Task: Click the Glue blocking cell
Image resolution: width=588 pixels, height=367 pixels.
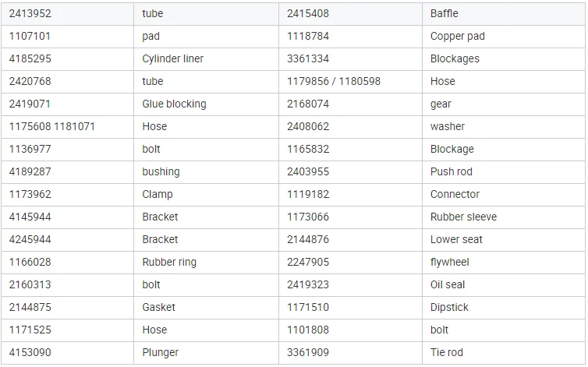Action: point(174,104)
